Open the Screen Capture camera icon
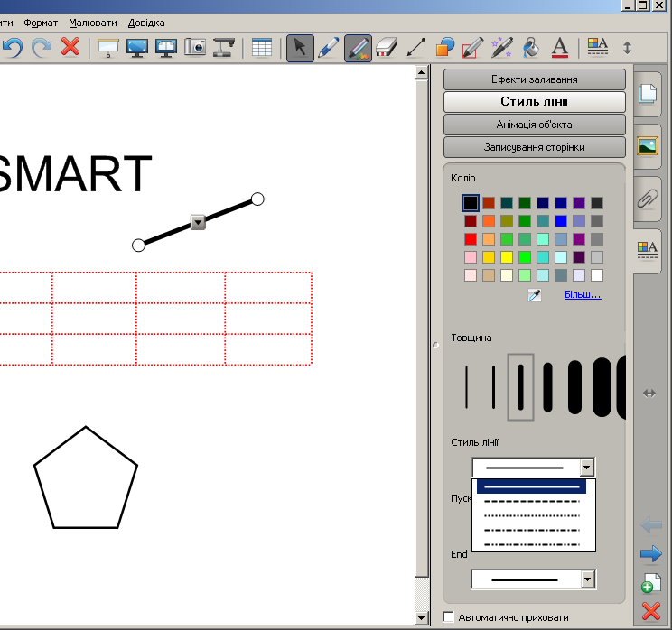This screenshot has width=672, height=630. point(195,47)
